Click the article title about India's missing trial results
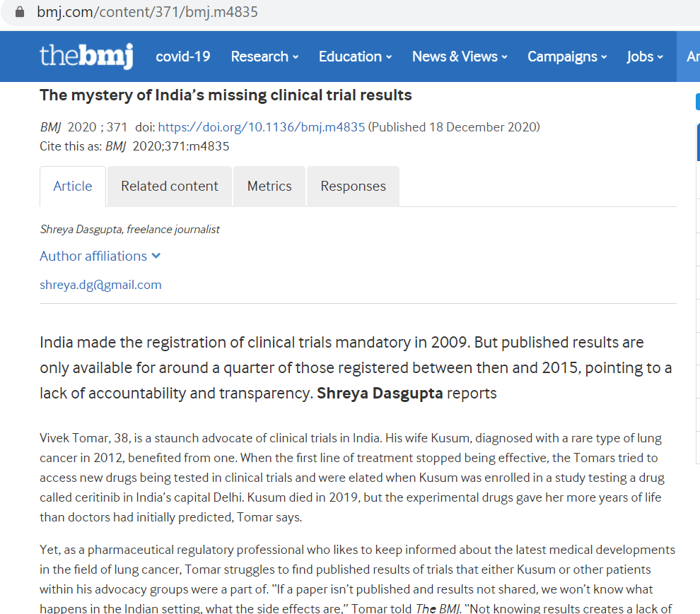This screenshot has width=700, height=614. tap(226, 95)
